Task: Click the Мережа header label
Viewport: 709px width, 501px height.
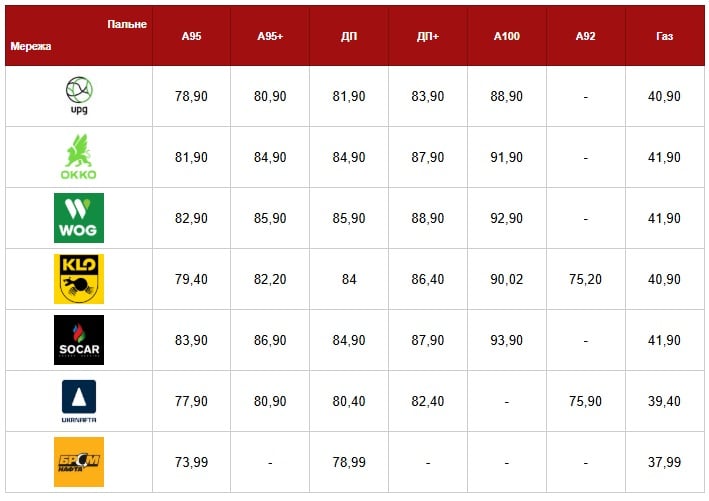Action: coord(31,46)
